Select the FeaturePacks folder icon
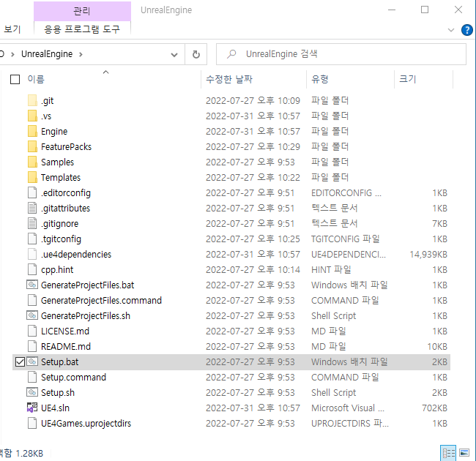 (32, 146)
